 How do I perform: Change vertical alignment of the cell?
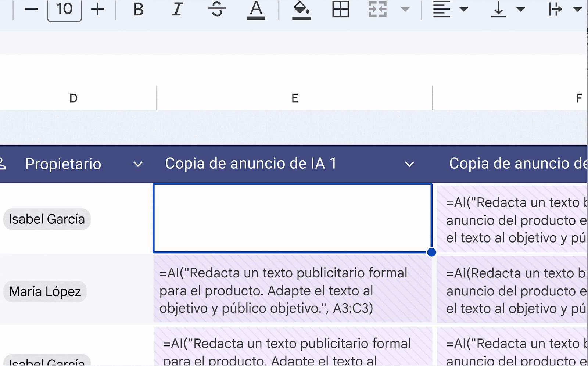coord(498,10)
